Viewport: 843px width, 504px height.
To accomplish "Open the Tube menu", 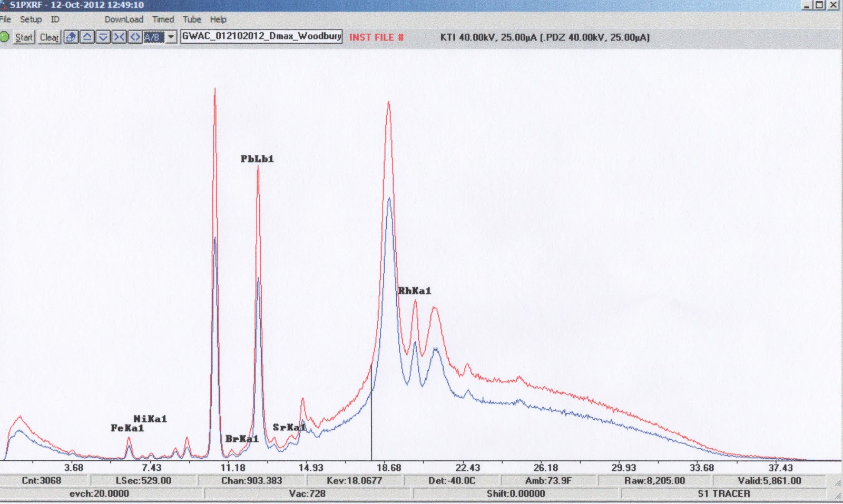I will pyautogui.click(x=192, y=19).
